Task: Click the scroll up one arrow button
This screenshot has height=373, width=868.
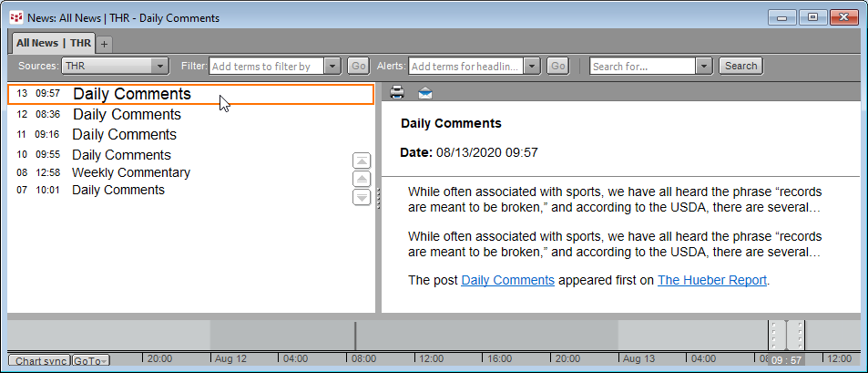Action: pyautogui.click(x=362, y=179)
